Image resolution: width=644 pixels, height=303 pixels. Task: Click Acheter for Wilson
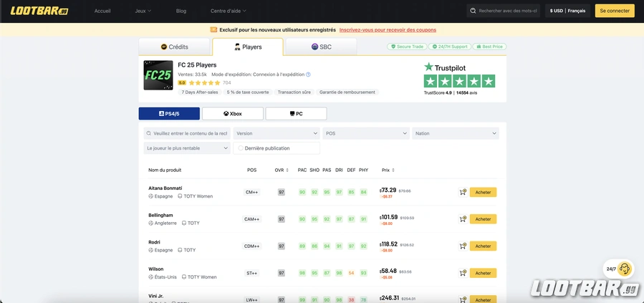tap(483, 273)
